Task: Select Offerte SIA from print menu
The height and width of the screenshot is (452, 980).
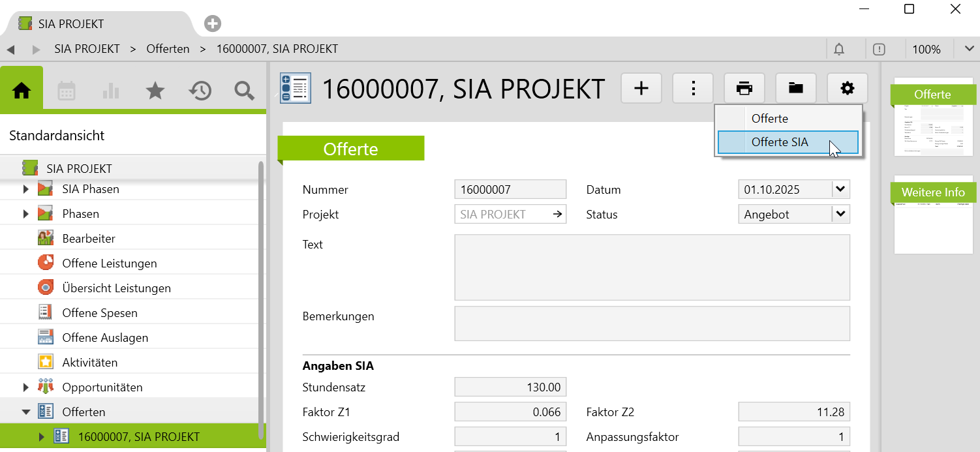Action: click(x=780, y=142)
